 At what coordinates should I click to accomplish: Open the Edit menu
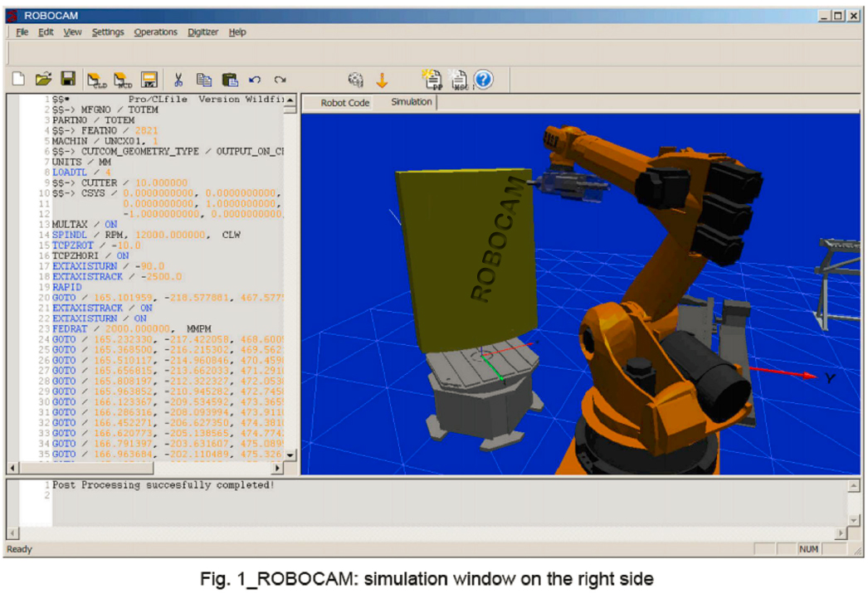click(x=46, y=32)
